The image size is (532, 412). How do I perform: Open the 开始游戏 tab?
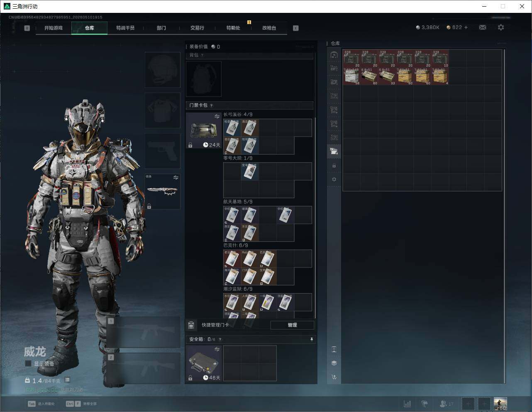[x=54, y=28]
